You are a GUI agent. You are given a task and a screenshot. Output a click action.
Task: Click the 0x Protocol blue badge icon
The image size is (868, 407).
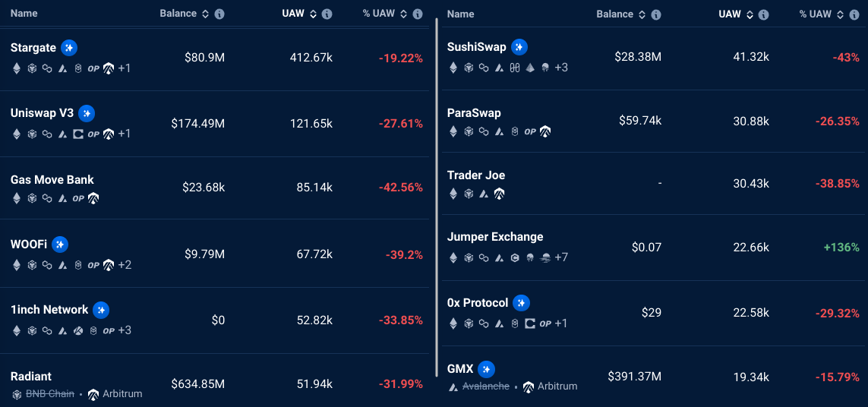click(x=521, y=303)
